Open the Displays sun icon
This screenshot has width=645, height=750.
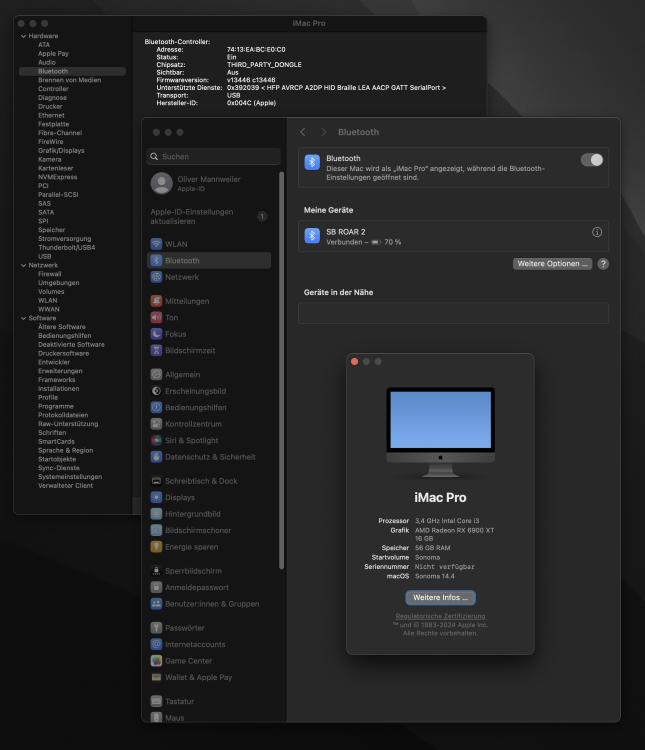[156, 497]
